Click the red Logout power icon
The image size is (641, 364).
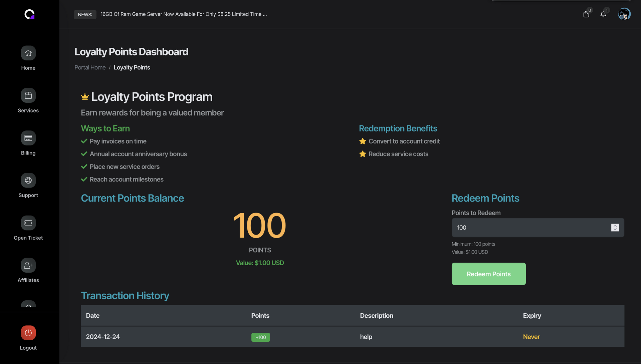pos(28,333)
